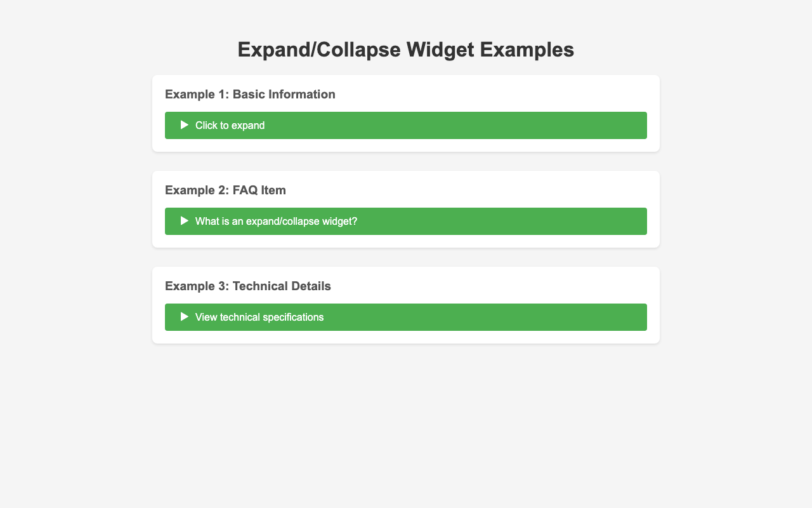
Task: Click the 'Example 2: FAQ Item' heading
Action: tap(225, 190)
